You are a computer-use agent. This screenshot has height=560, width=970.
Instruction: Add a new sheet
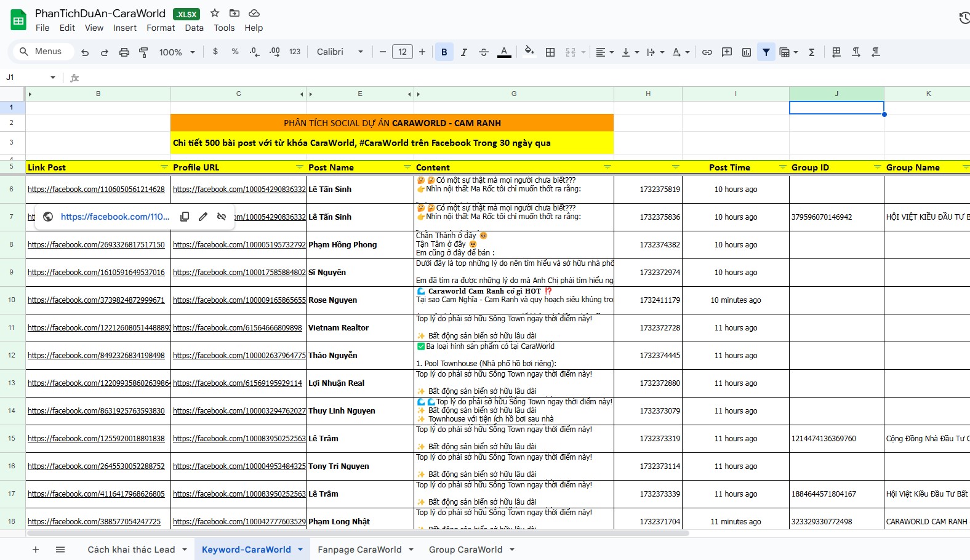[36, 550]
